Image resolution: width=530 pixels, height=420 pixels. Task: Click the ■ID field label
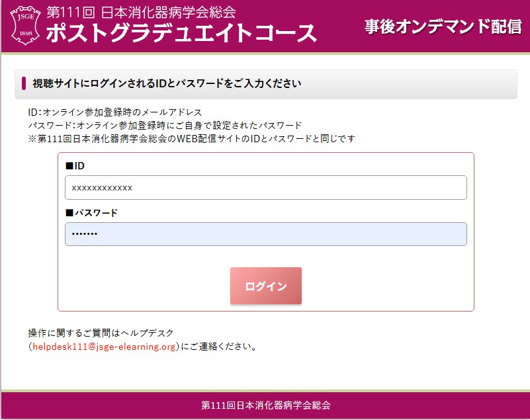75,166
